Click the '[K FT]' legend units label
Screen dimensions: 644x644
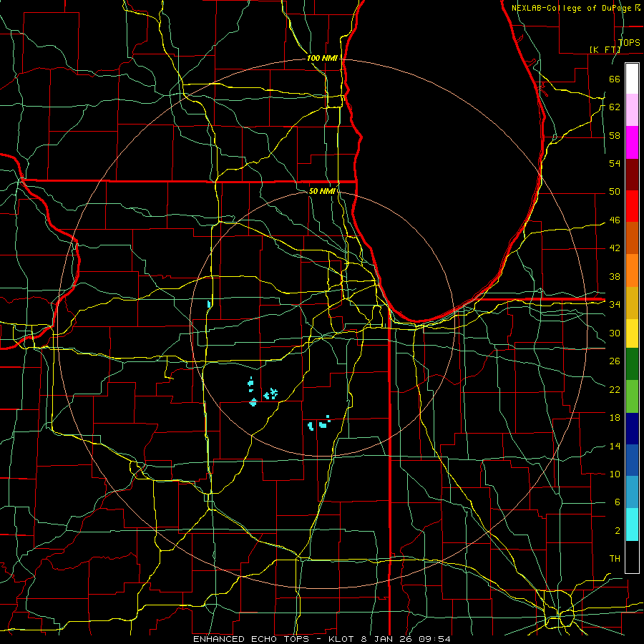pyautogui.click(x=605, y=49)
